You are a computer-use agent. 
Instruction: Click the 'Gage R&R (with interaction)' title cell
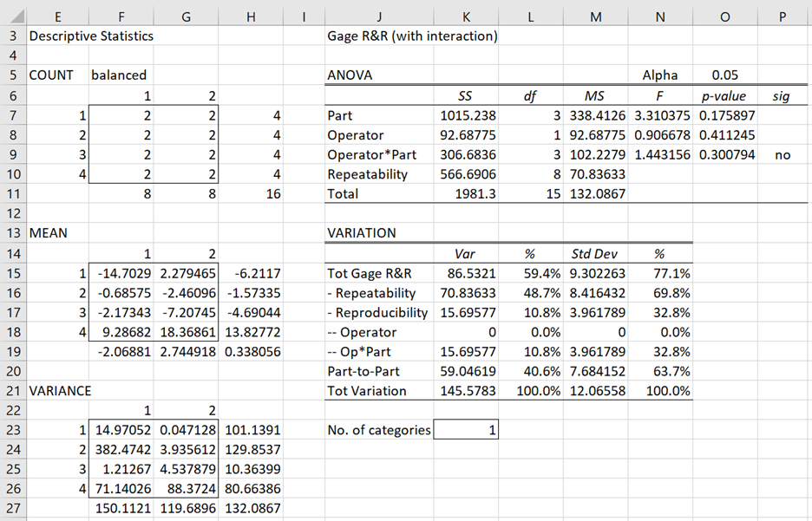pyautogui.click(x=412, y=36)
